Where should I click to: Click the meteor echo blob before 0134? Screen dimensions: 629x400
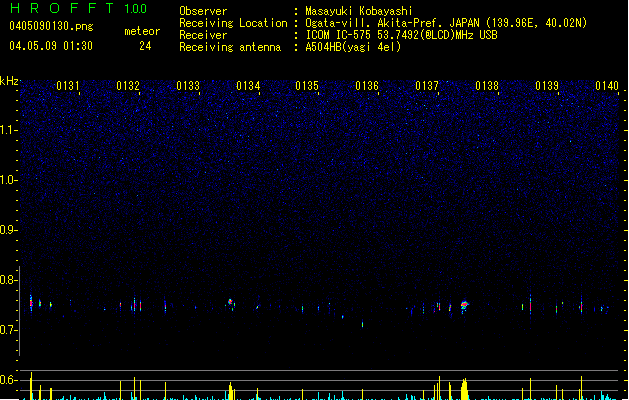231,303
